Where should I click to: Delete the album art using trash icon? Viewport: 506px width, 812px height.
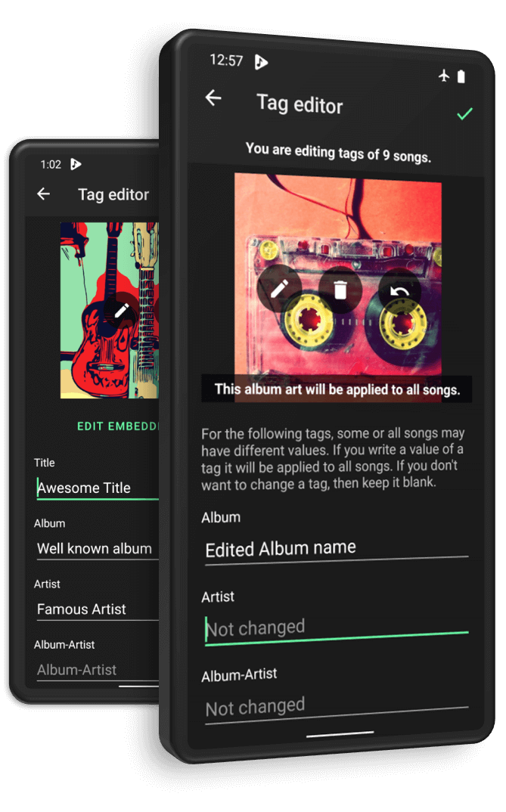point(340,290)
